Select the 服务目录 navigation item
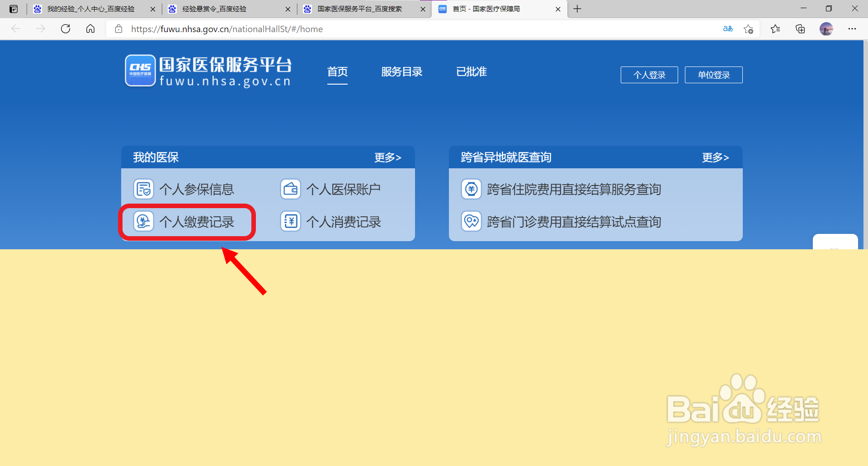868x466 pixels. click(x=402, y=71)
